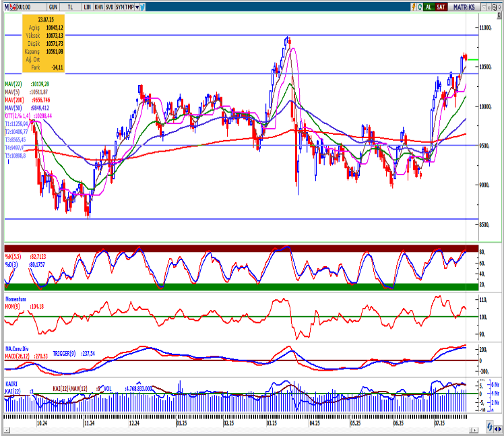
Task: Switch the TL currency selector
Action: pos(70,7)
